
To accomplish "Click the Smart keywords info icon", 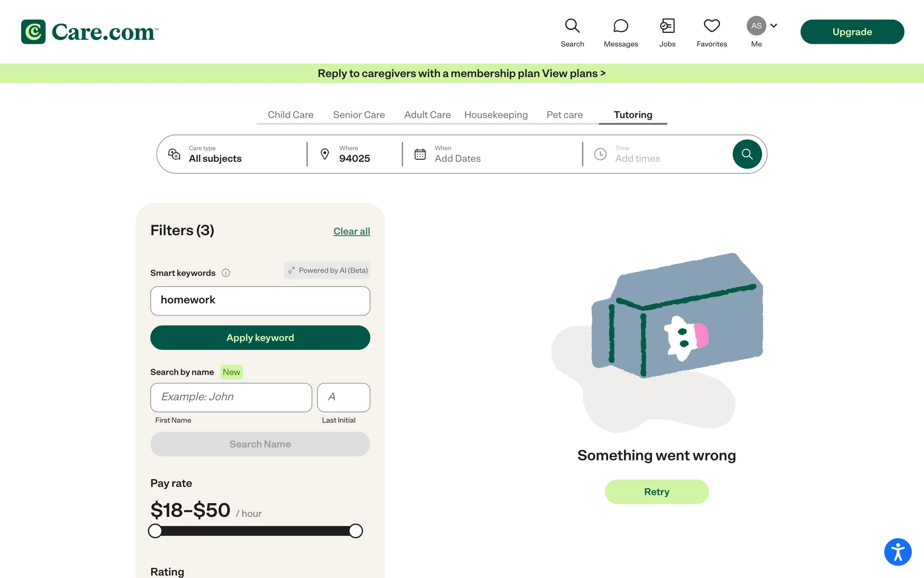I will click(x=226, y=273).
